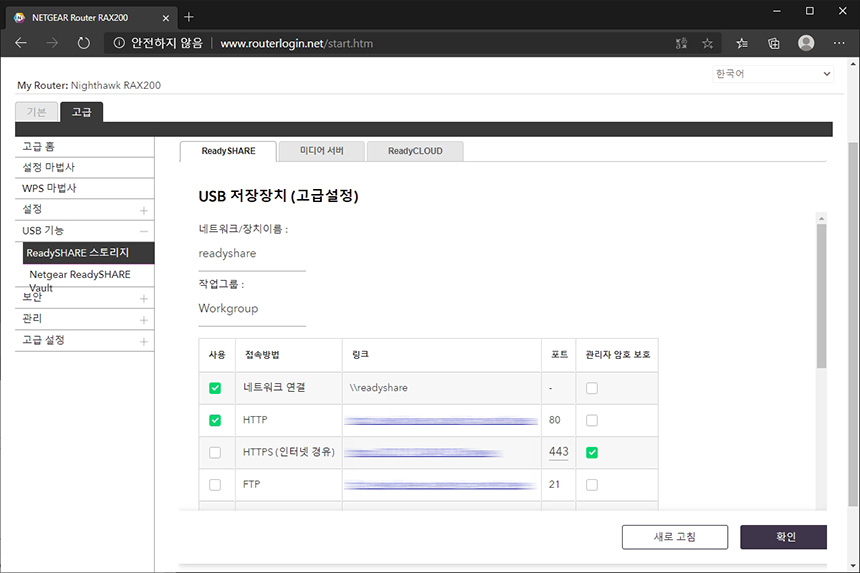Click the inner panel scroll-up arrow
Screen dimensions: 860x573
click(x=821, y=218)
